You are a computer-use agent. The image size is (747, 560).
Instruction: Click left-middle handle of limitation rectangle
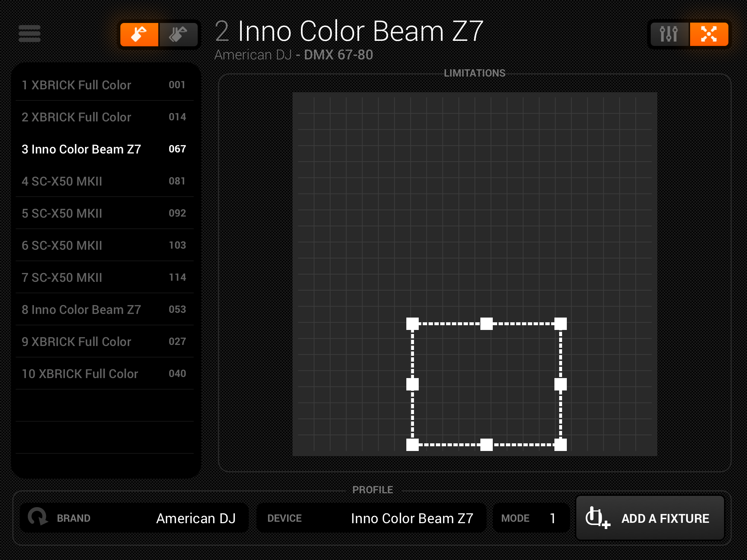tap(413, 384)
